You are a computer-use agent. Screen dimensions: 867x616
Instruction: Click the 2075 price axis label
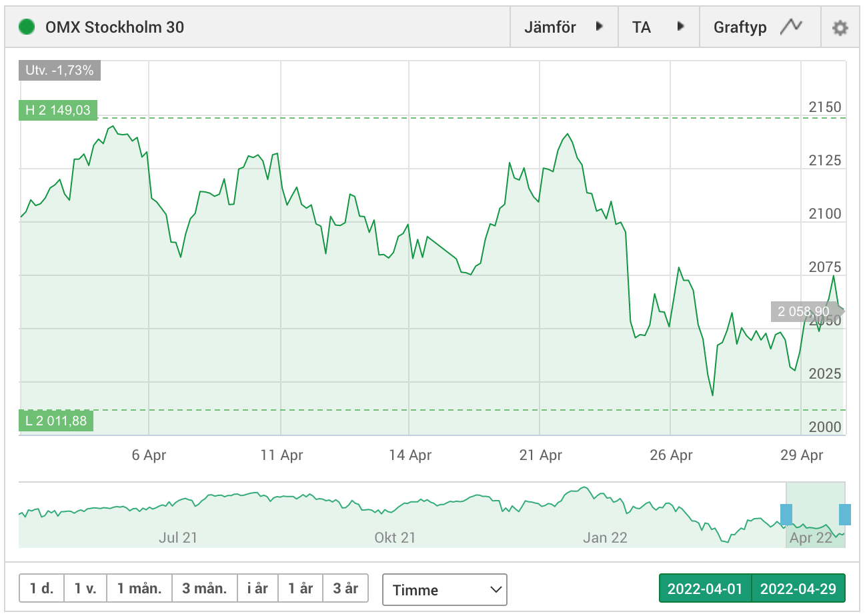[x=824, y=267]
